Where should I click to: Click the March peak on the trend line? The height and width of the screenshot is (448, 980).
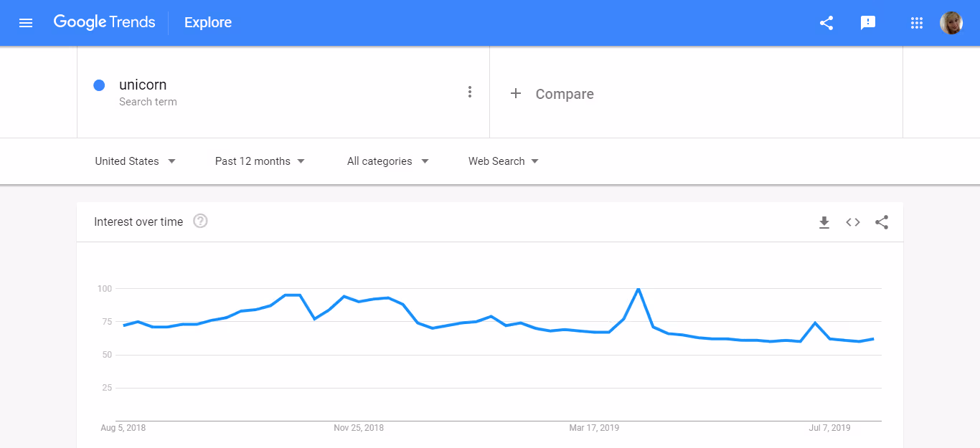point(638,288)
